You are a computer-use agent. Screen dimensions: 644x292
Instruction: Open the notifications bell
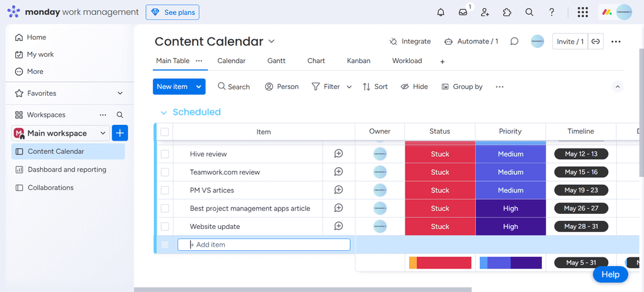(441, 12)
